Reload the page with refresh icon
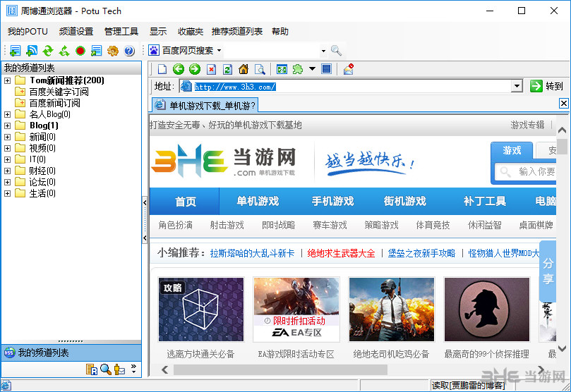The image size is (571, 392). [x=227, y=69]
